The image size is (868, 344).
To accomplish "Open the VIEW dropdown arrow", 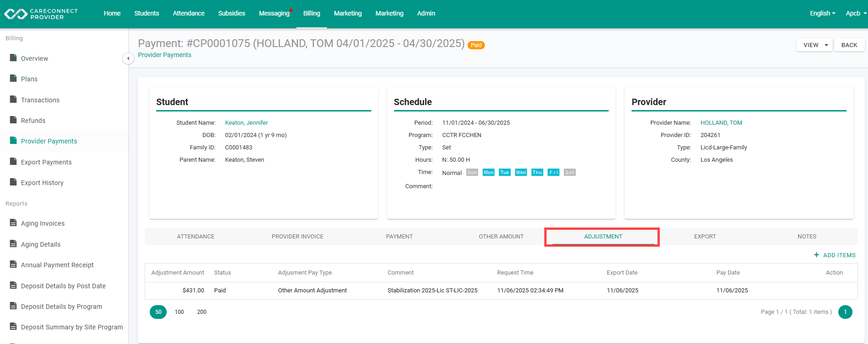I will coord(826,45).
